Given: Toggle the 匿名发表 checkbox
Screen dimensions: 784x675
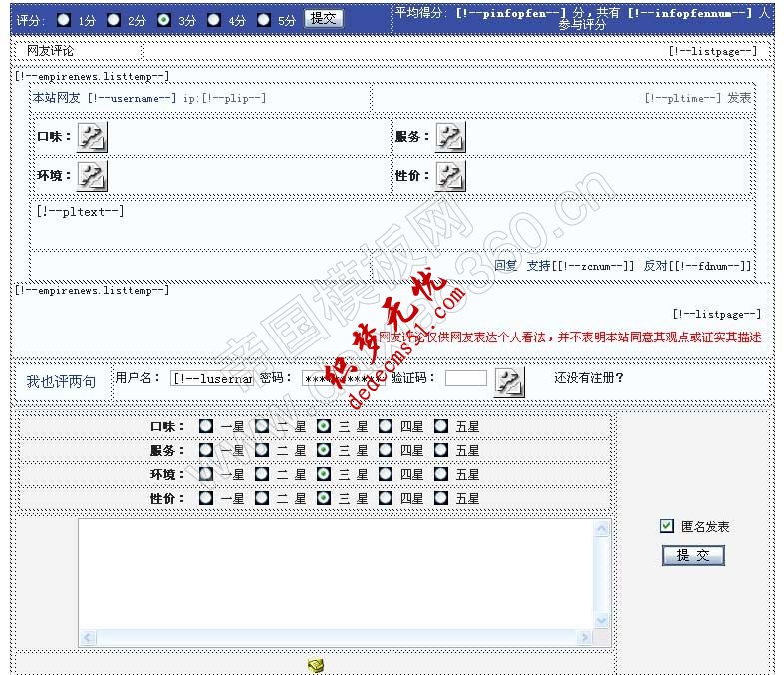Looking at the screenshot, I should click(x=666, y=526).
